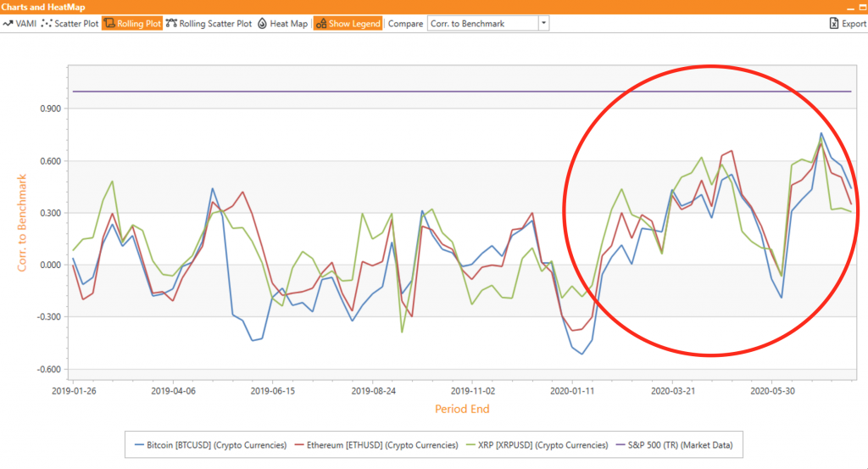The width and height of the screenshot is (868, 469).
Task: Open the Rolling Scatter Plot view
Action: pos(209,24)
